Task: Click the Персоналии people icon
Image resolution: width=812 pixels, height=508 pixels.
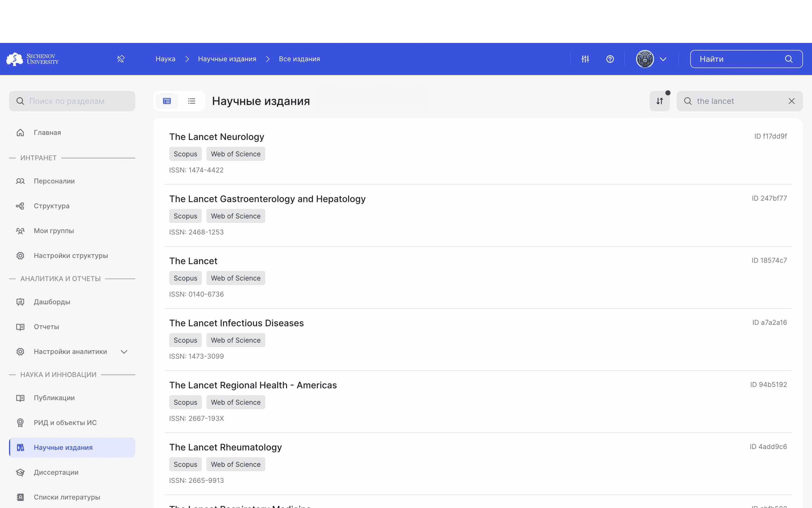Action: click(20, 181)
